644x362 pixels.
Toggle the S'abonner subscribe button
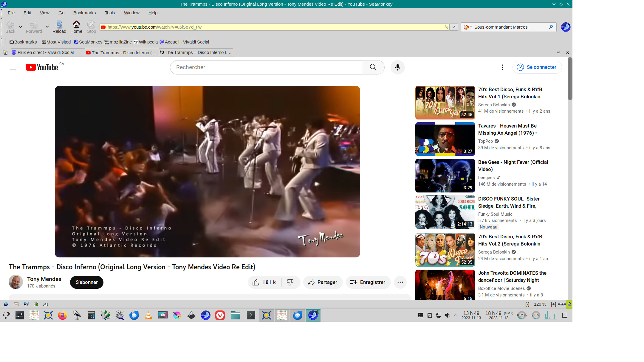86,282
